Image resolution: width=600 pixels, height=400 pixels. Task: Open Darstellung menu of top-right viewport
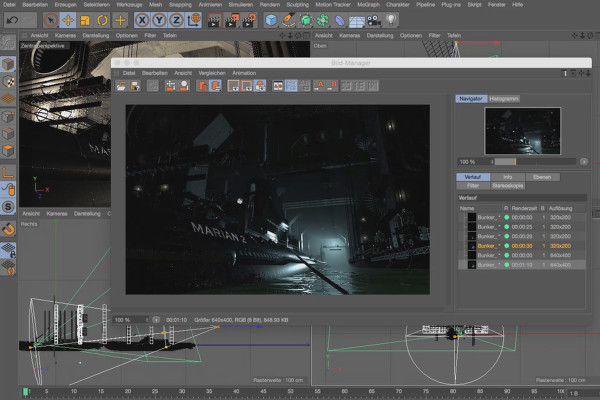[x=380, y=35]
